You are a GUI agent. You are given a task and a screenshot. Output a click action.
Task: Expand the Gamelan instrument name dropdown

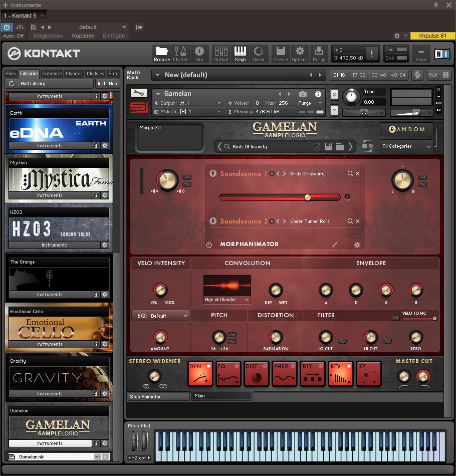coord(158,94)
